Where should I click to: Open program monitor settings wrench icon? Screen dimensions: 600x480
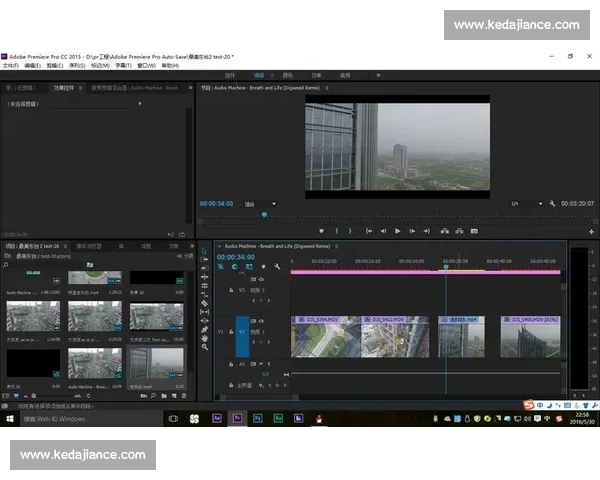[x=552, y=203]
